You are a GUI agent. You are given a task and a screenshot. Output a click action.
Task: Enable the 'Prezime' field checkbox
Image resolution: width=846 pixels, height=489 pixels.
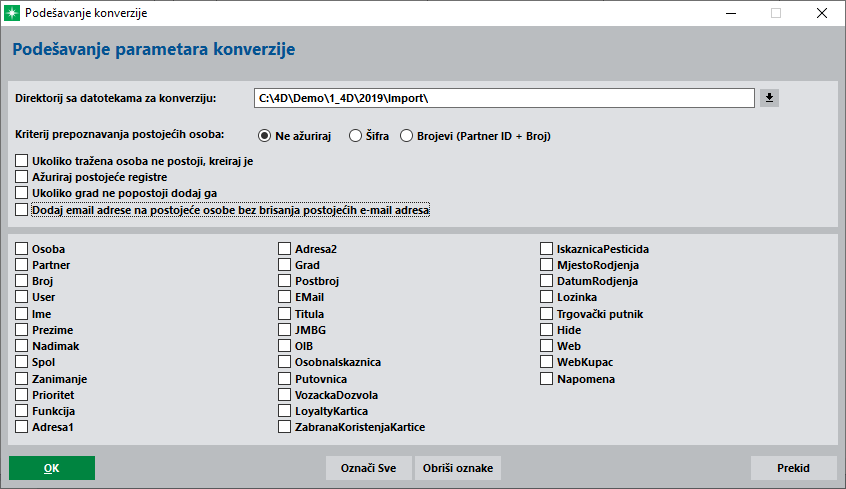click(x=22, y=330)
